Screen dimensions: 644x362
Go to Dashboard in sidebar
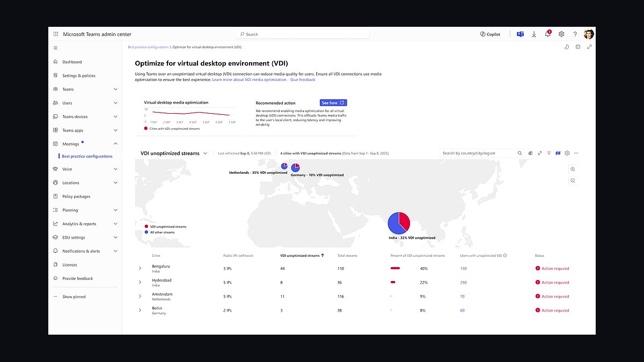coord(72,62)
